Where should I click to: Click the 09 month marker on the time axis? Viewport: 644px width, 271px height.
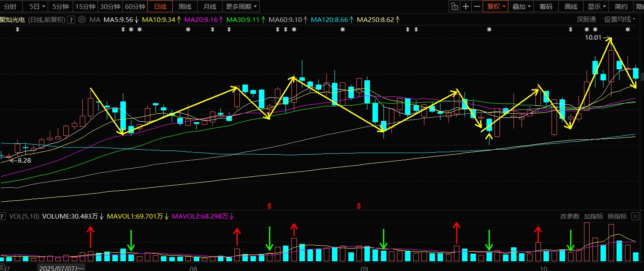click(x=364, y=268)
